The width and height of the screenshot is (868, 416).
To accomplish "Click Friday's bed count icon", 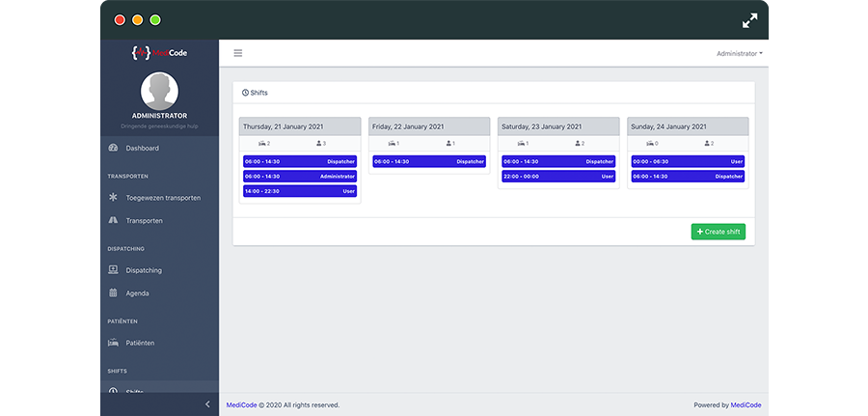I will 392,144.
